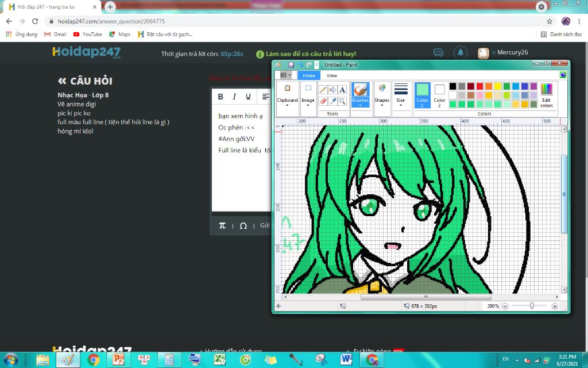The height and width of the screenshot is (368, 588).
Task: Select the Fill with color bucket tool
Action: tap(332, 90)
